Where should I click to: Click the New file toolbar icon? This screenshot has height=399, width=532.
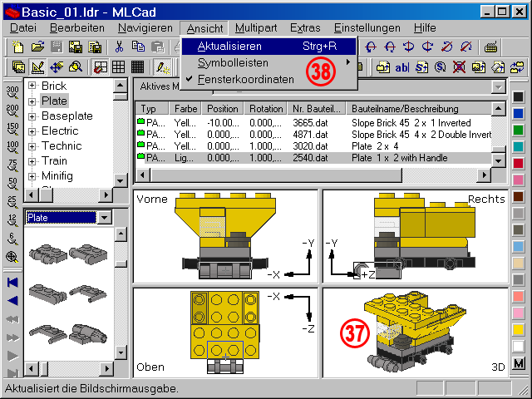click(17, 47)
